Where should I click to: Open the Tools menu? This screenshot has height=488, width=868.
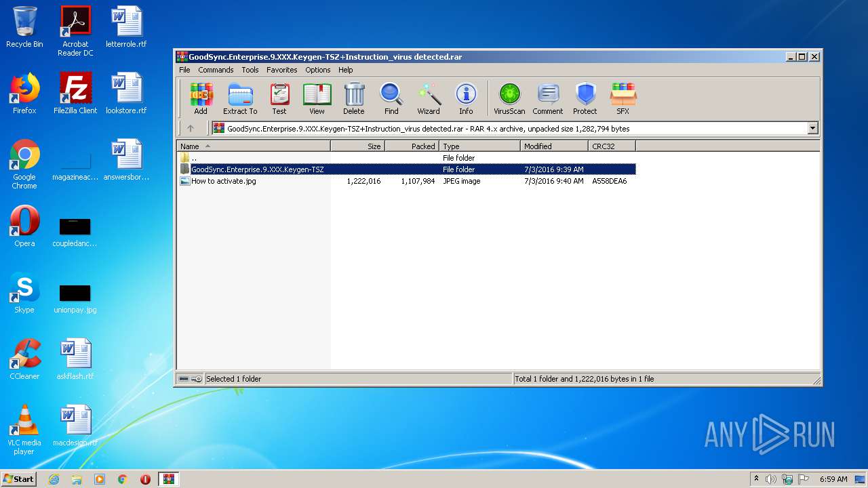click(250, 70)
